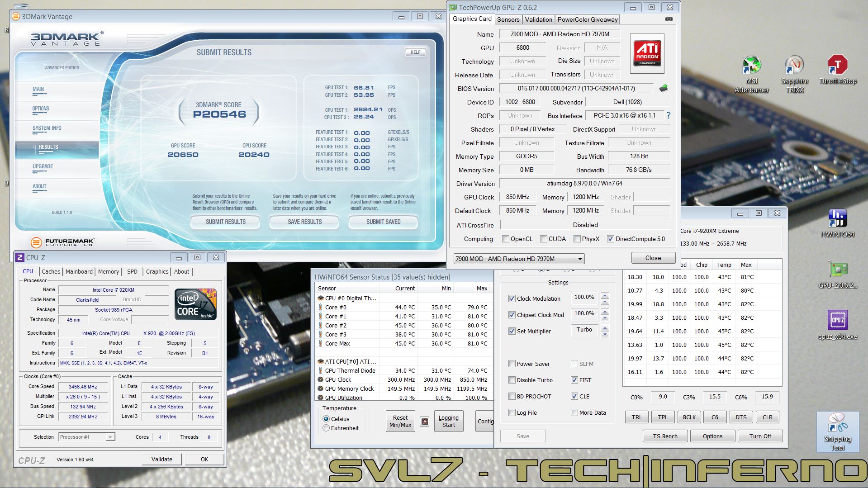Open Validation tab in GPU-Z
This screenshot has width=868, height=488.
coord(538,19)
